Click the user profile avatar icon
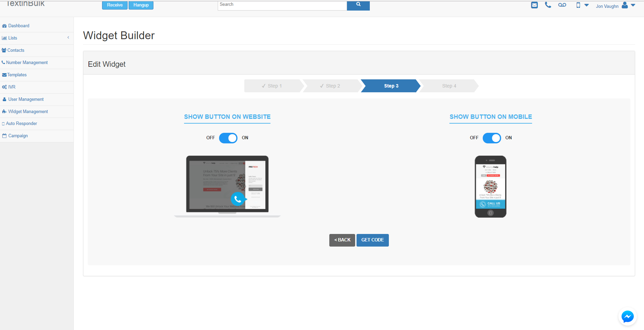The image size is (644, 330). (x=625, y=5)
